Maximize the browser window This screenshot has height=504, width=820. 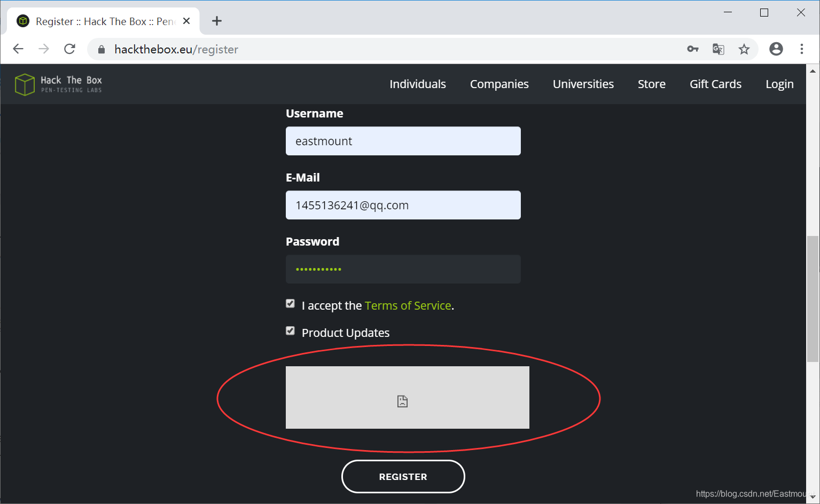[x=764, y=12]
